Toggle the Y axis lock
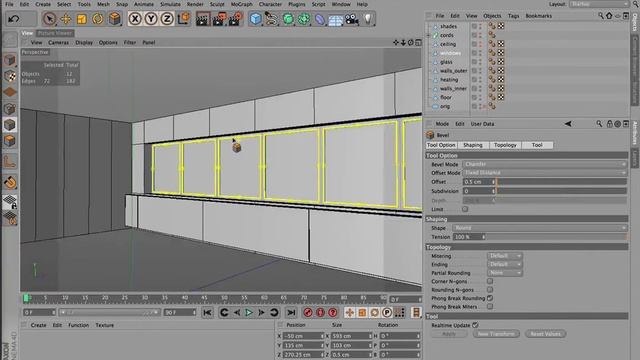The image size is (640, 360). pyautogui.click(x=151, y=19)
